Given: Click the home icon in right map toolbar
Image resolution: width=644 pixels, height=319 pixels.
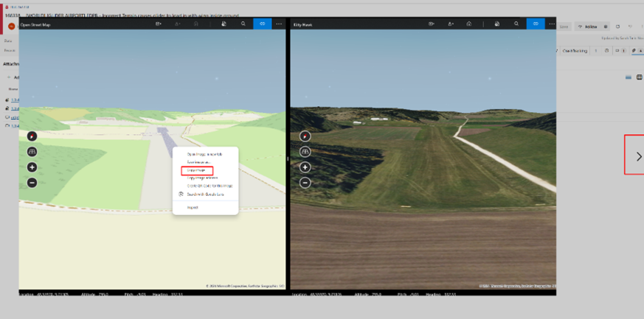Looking at the screenshot, I should coord(468,24).
